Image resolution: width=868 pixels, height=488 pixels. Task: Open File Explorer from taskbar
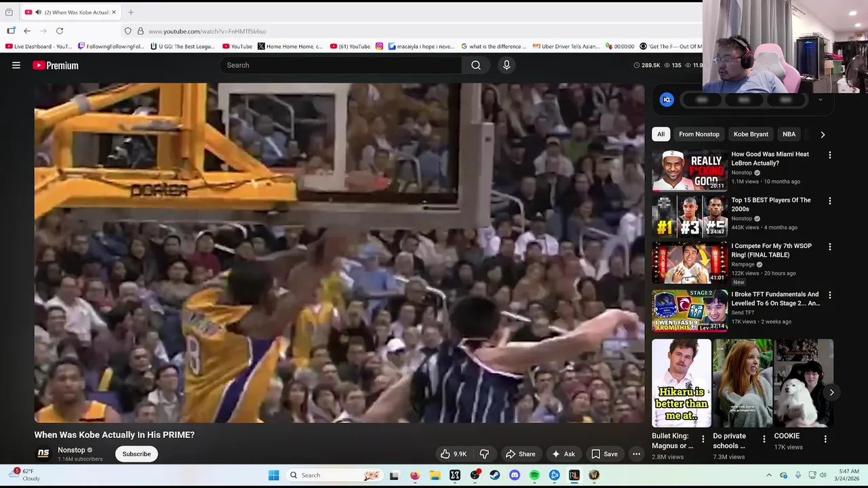coord(435,475)
